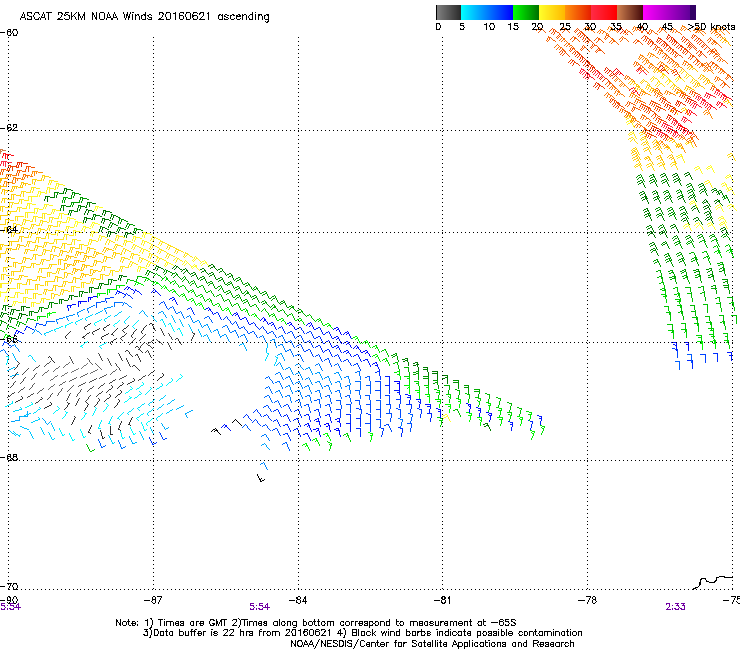Viewport: 740px width, 650px height.
Task: Click the gray 0-5 knots color segment
Action: [448, 12]
